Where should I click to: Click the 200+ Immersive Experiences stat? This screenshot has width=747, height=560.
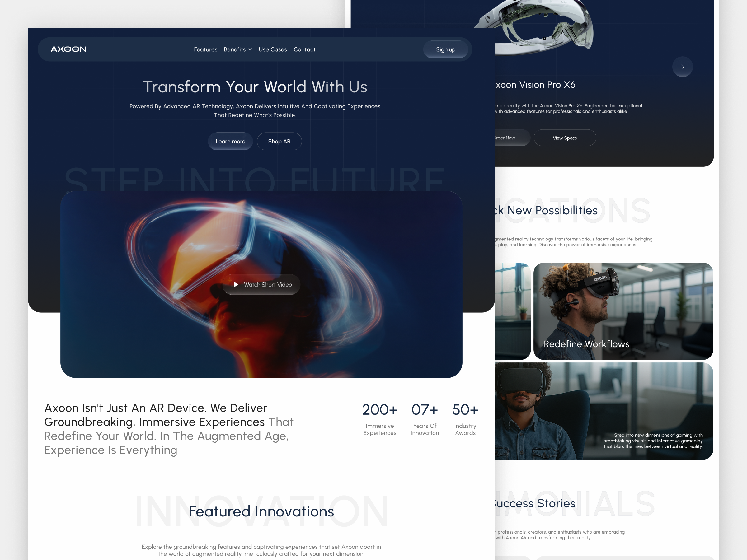tap(380, 419)
